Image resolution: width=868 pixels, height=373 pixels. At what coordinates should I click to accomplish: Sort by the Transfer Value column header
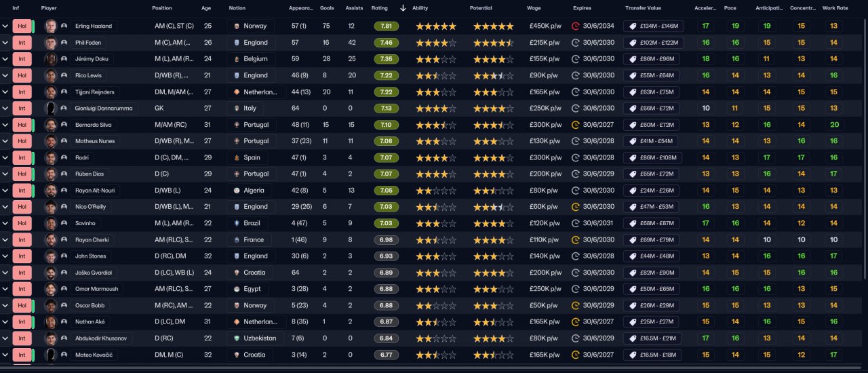coord(643,8)
